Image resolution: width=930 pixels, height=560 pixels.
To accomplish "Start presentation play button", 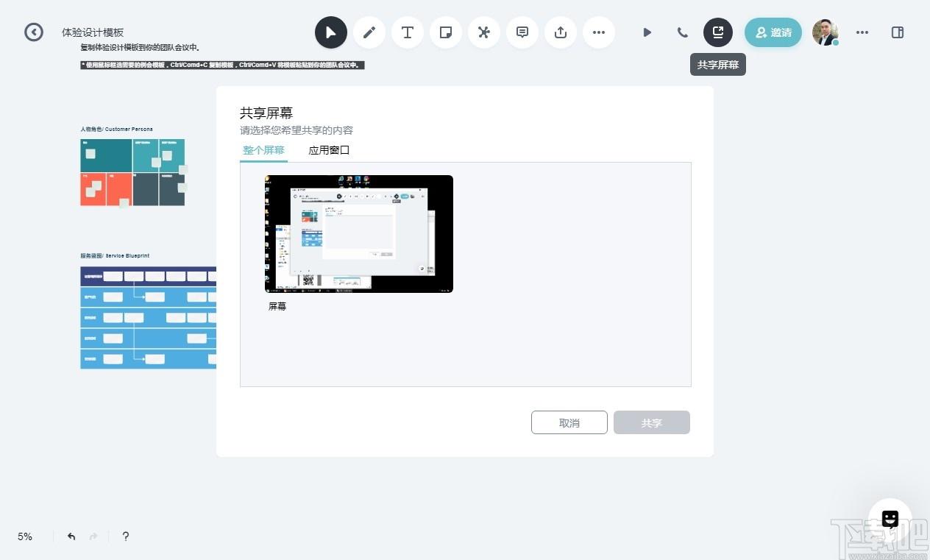I will pyautogui.click(x=647, y=32).
